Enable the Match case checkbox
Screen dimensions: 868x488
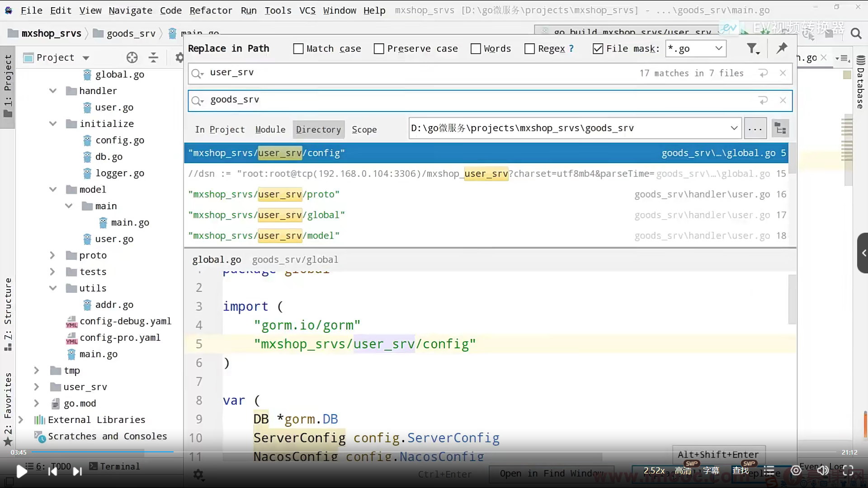(298, 49)
